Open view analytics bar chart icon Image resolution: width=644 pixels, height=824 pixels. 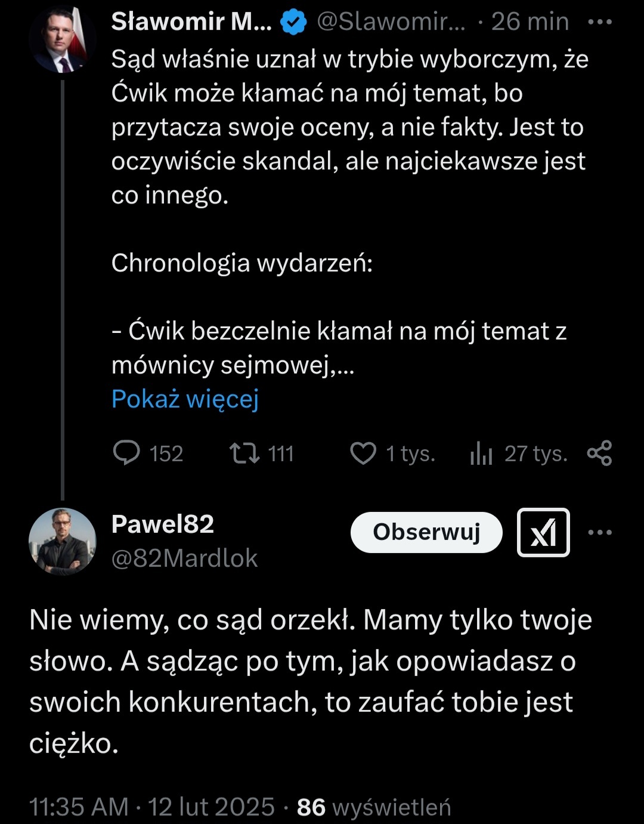[481, 455]
